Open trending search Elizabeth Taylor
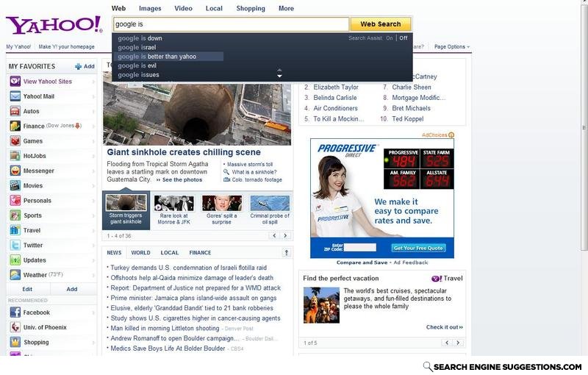This screenshot has height=375, width=588. point(336,87)
